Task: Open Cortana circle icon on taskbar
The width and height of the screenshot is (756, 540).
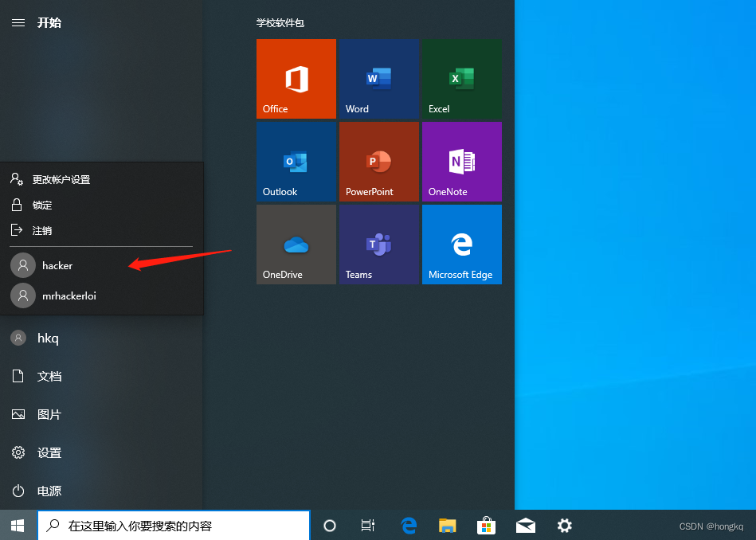Action: coord(329,525)
